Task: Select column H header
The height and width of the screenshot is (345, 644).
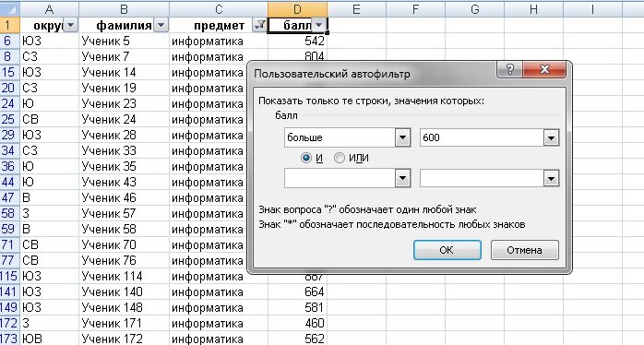Action: pos(533,9)
